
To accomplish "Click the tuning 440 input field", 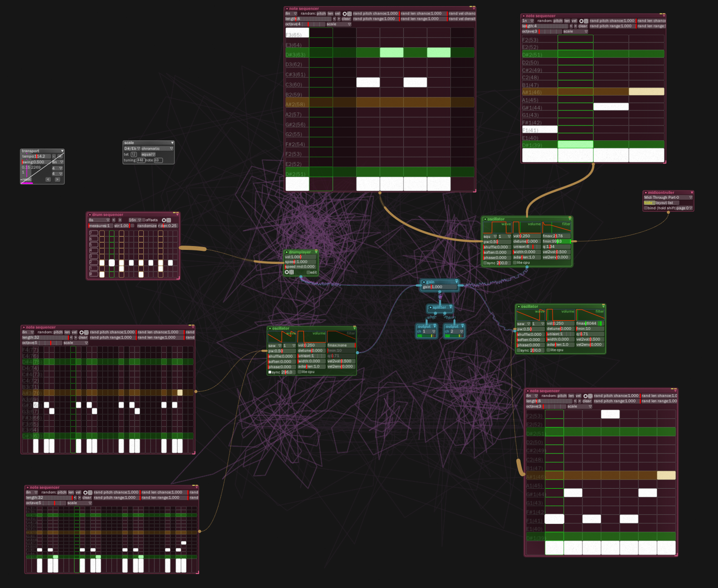I will (140, 160).
